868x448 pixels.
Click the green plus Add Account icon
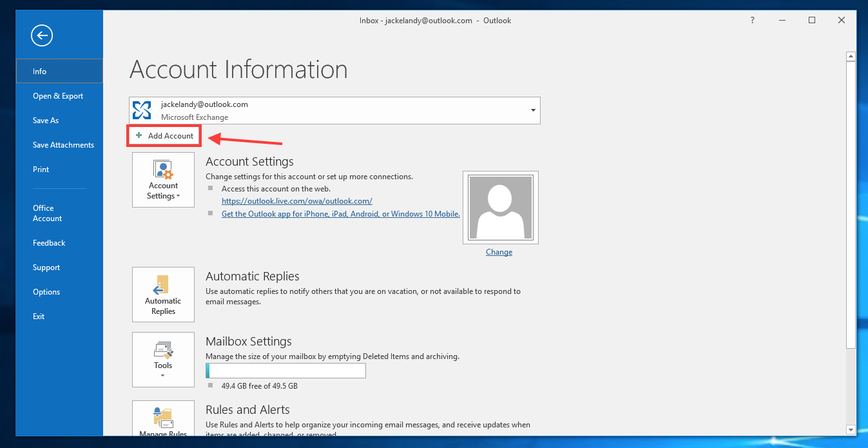[x=139, y=136]
